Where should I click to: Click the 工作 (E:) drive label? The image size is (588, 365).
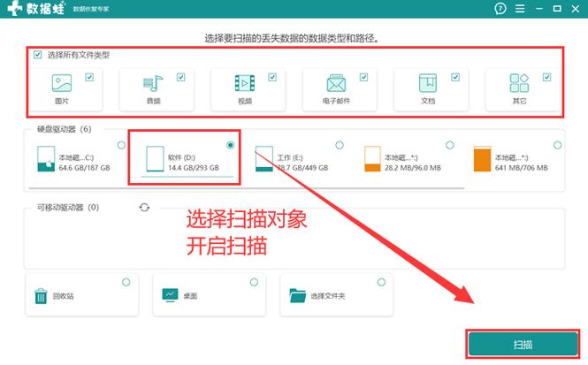point(290,158)
